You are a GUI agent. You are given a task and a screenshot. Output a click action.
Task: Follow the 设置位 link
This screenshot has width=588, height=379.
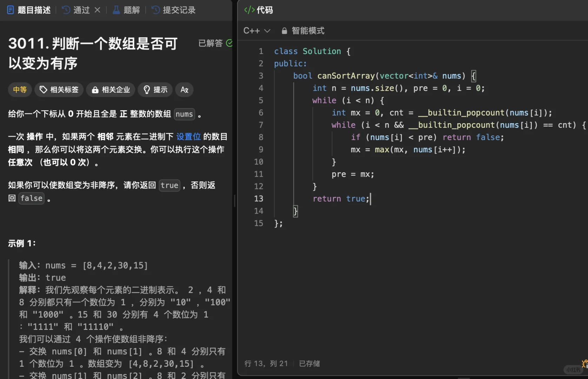pos(189,137)
